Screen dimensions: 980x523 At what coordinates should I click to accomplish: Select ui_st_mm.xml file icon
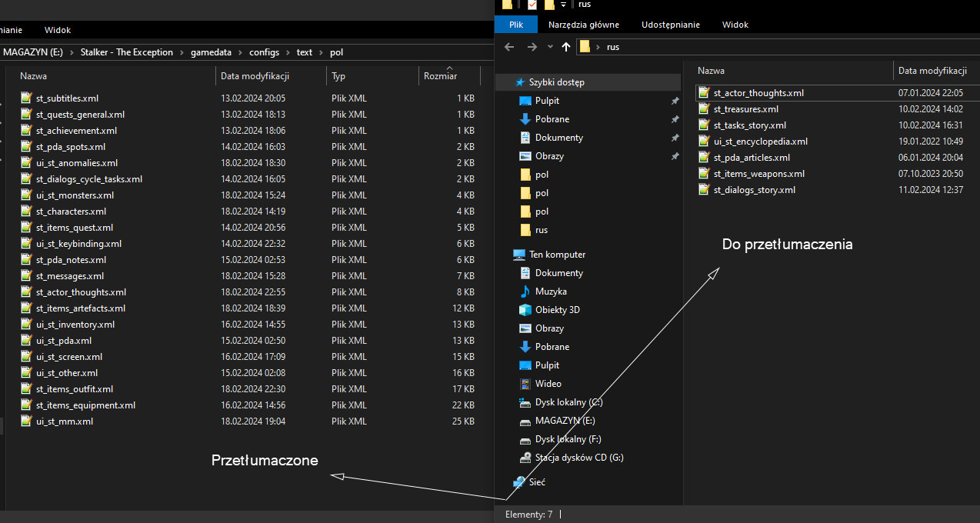click(26, 421)
